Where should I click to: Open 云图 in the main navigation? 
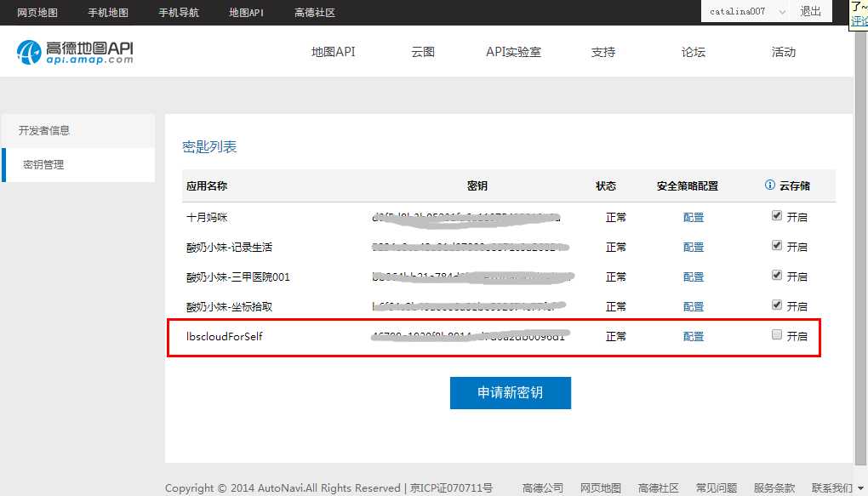[x=423, y=52]
